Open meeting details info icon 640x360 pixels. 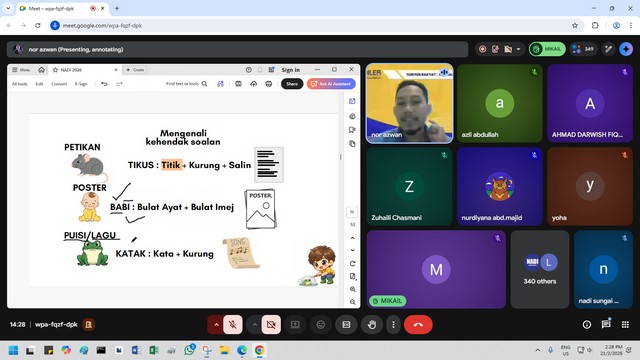587,324
